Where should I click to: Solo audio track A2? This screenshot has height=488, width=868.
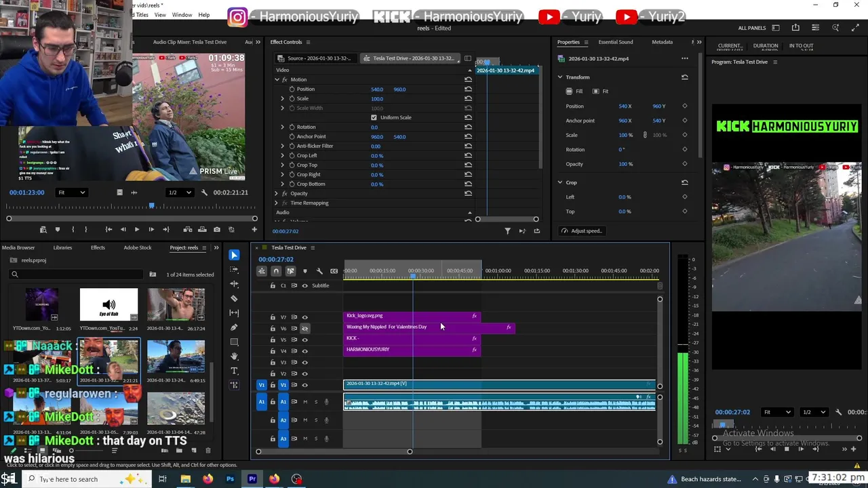coord(315,420)
